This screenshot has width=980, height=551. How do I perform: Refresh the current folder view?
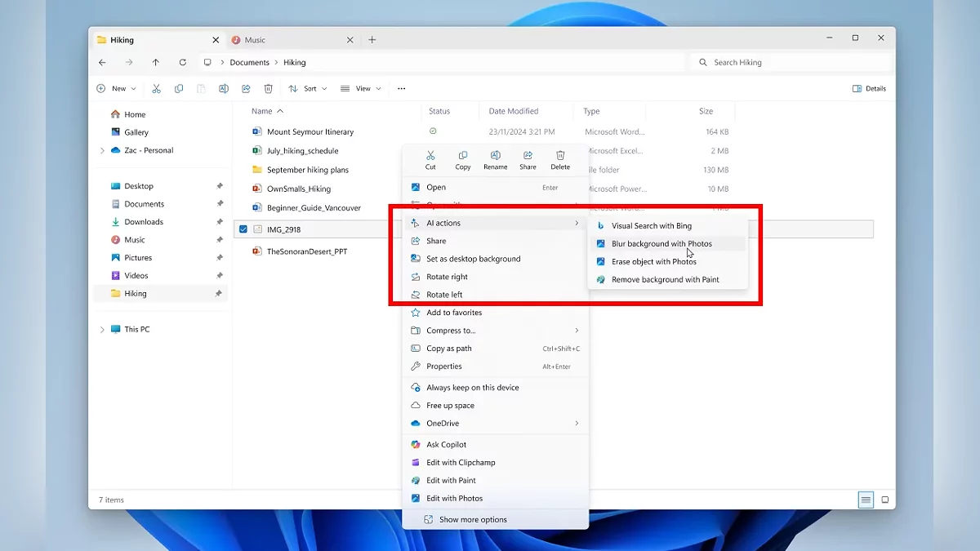coord(183,62)
